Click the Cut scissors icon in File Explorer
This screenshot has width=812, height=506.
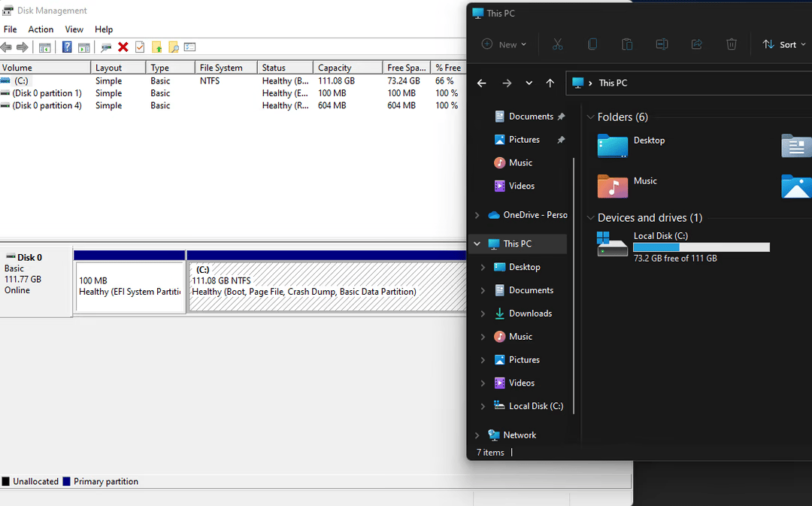click(x=558, y=44)
